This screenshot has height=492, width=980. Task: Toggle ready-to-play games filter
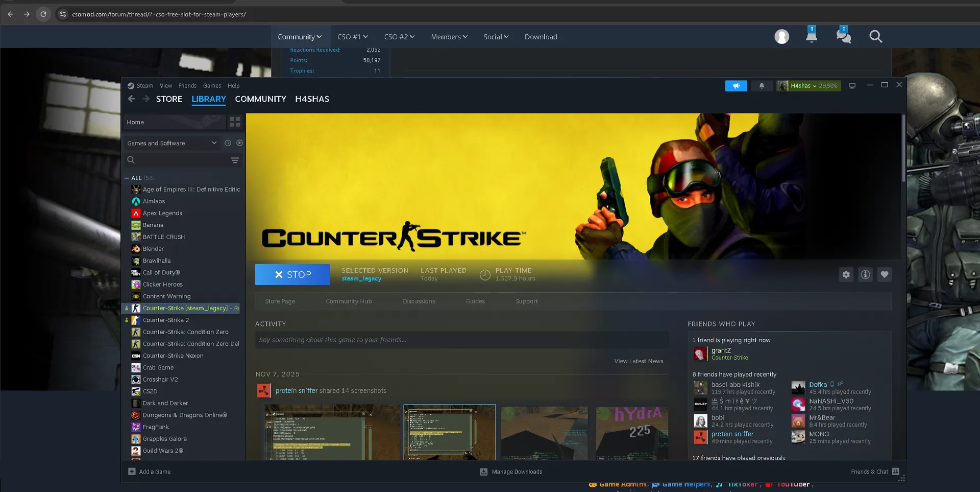coord(240,143)
